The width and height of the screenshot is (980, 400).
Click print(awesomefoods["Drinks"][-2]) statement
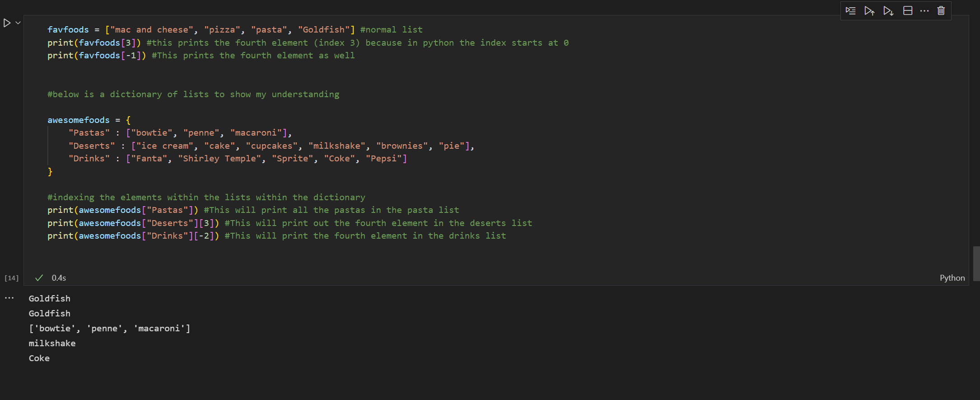pos(133,236)
